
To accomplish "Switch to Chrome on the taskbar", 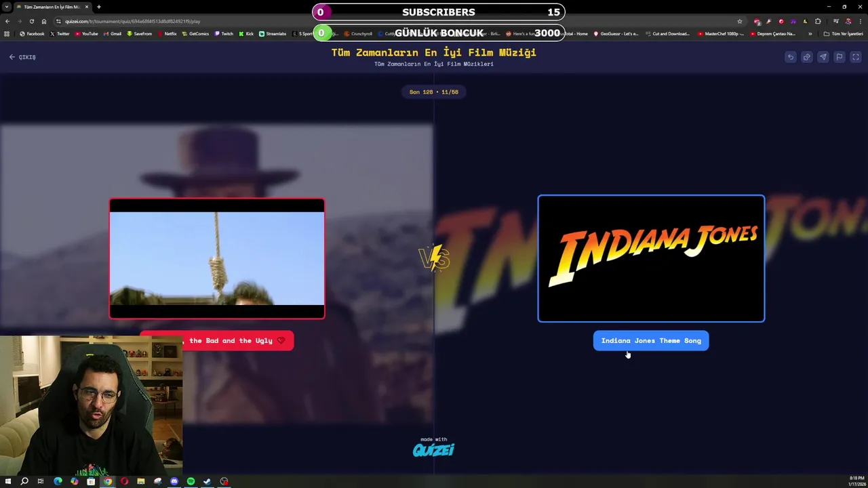I will click(108, 481).
